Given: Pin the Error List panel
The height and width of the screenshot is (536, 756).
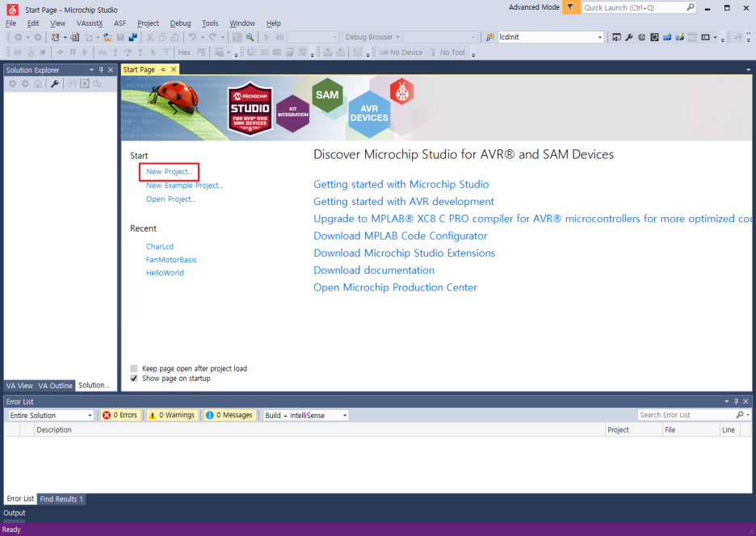Looking at the screenshot, I should pyautogui.click(x=736, y=401).
